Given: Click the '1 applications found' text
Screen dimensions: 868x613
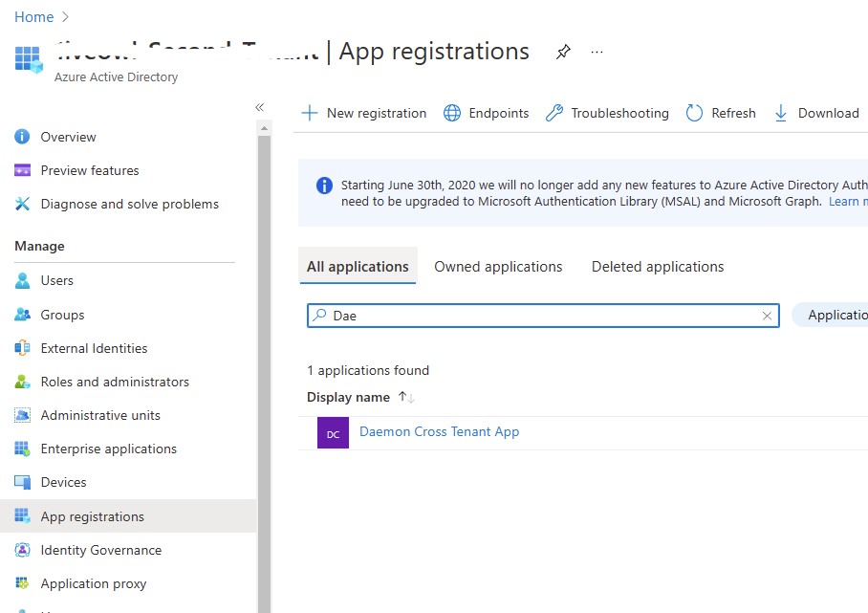Looking at the screenshot, I should tap(368, 370).
